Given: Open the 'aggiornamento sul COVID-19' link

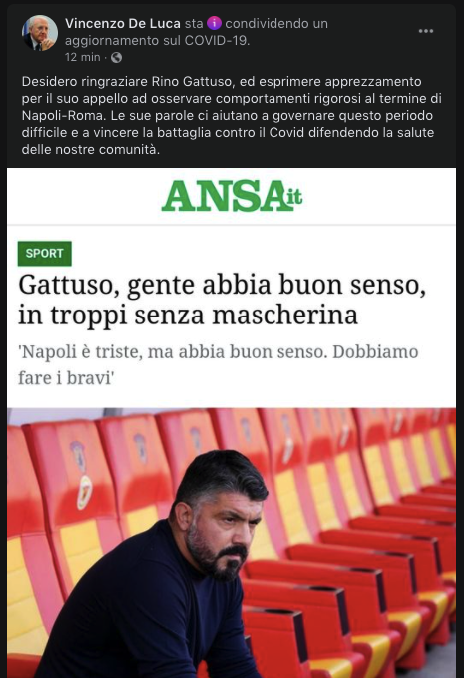Looking at the screenshot, I should point(157,41).
